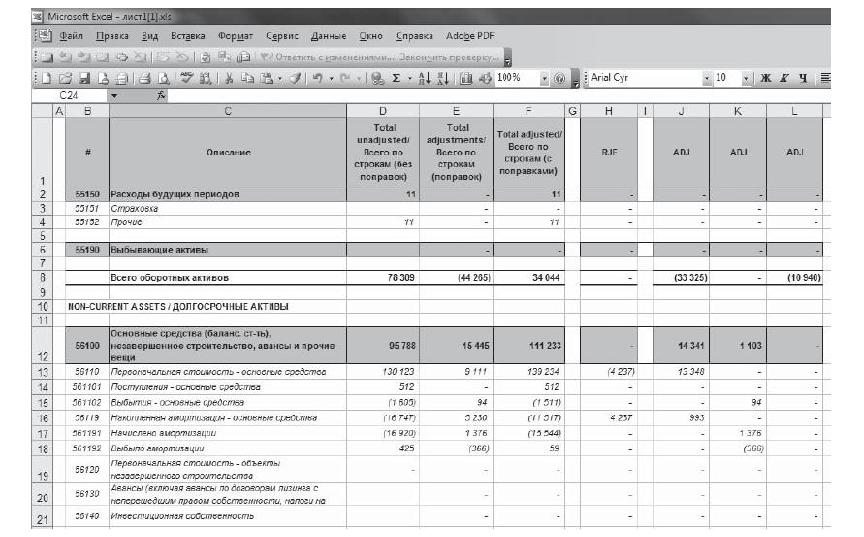Open the Формат menu
The width and height of the screenshot is (864, 537).
(x=235, y=36)
